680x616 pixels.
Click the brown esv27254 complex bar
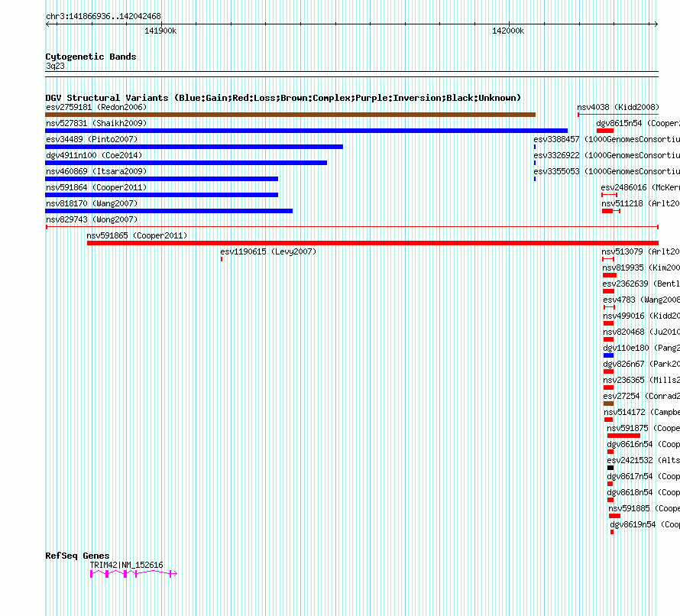(608, 404)
